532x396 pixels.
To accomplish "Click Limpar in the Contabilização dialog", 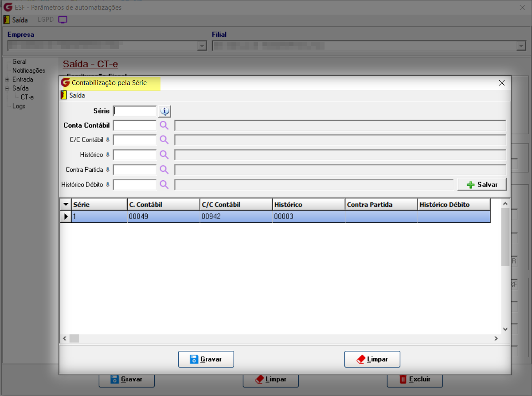I will tap(372, 359).
